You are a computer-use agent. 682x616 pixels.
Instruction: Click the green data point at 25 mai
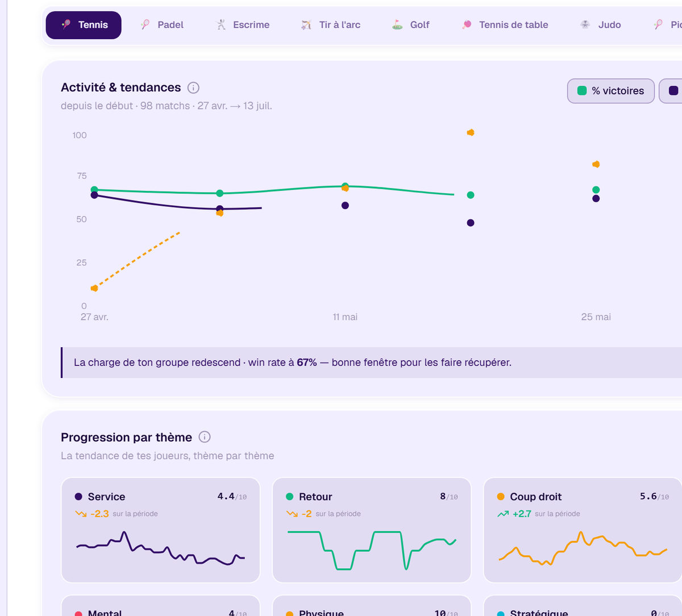(596, 190)
